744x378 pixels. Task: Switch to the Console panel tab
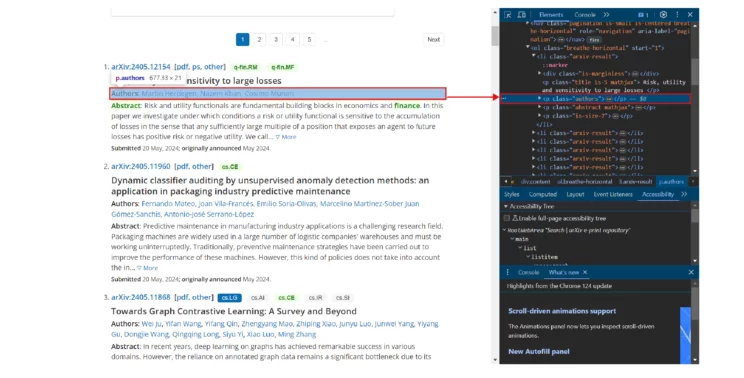(585, 15)
